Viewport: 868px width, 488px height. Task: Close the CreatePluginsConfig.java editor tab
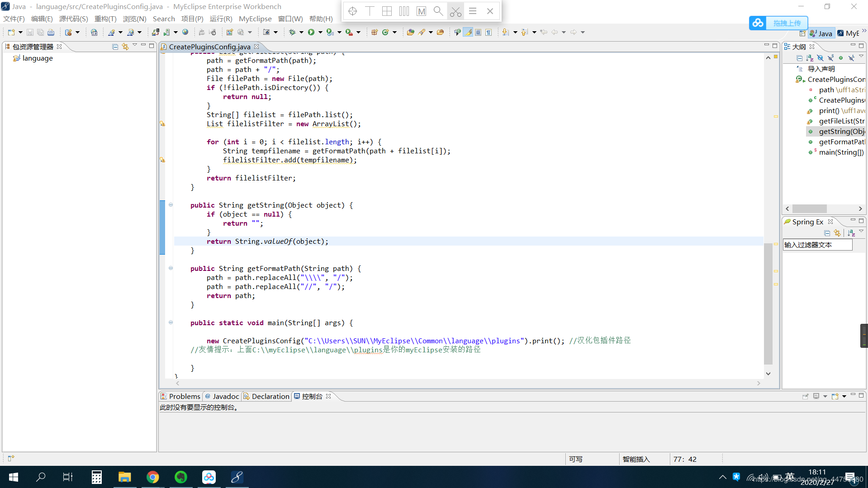coord(256,47)
